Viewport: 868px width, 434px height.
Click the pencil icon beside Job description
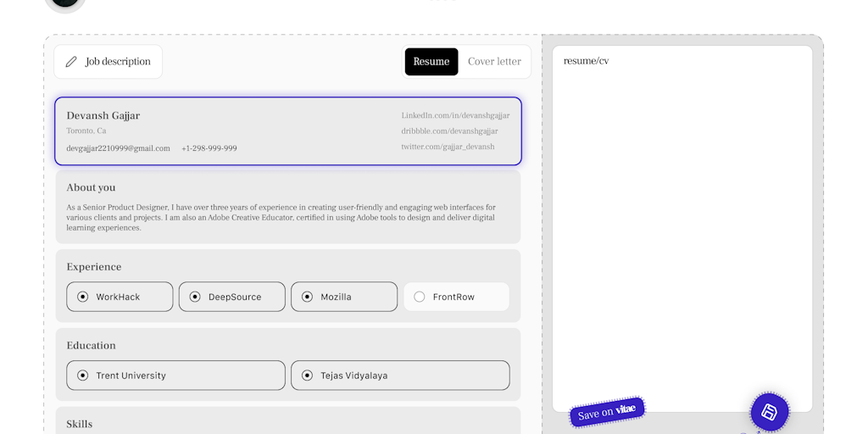click(71, 61)
